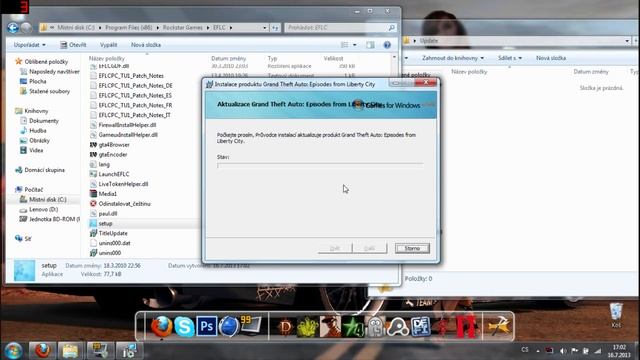Click Nová složka in EFLC window
The image size is (640, 360).
pos(146,45)
